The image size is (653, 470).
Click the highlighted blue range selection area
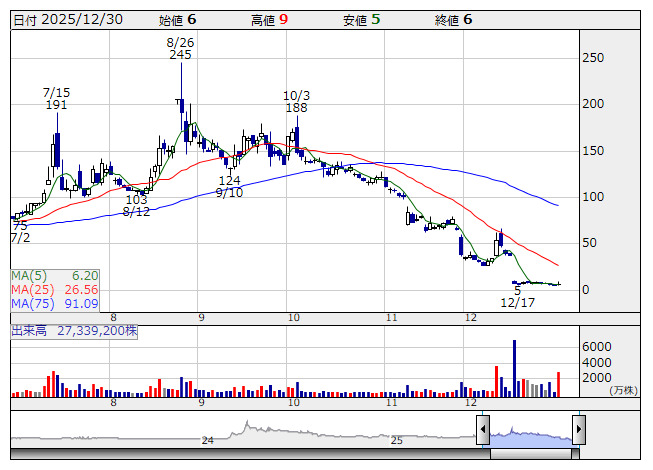coord(530,432)
